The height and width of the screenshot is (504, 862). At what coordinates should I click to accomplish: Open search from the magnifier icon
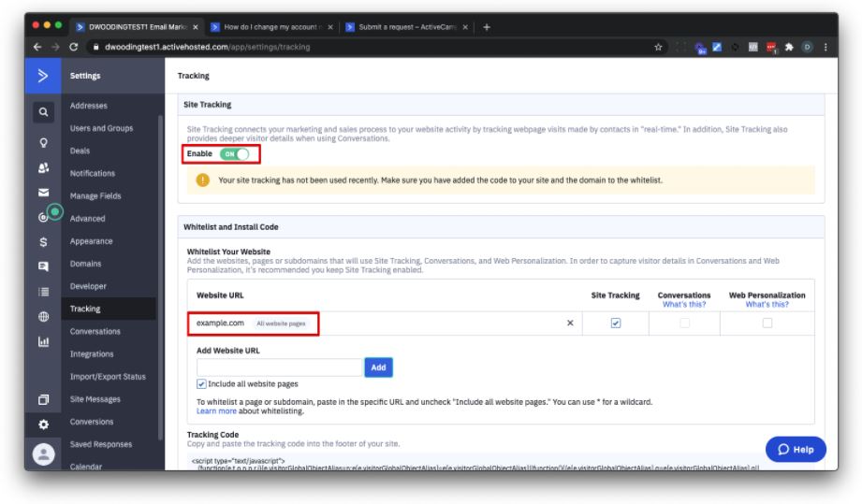43,113
